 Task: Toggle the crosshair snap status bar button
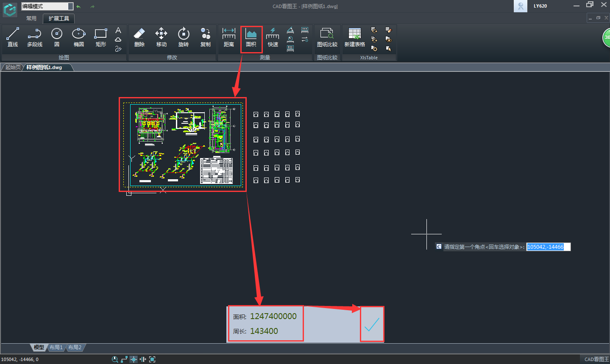(134, 359)
